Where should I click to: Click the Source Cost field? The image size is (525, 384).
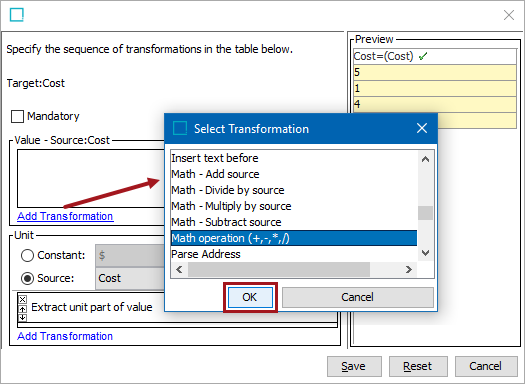coord(131,278)
